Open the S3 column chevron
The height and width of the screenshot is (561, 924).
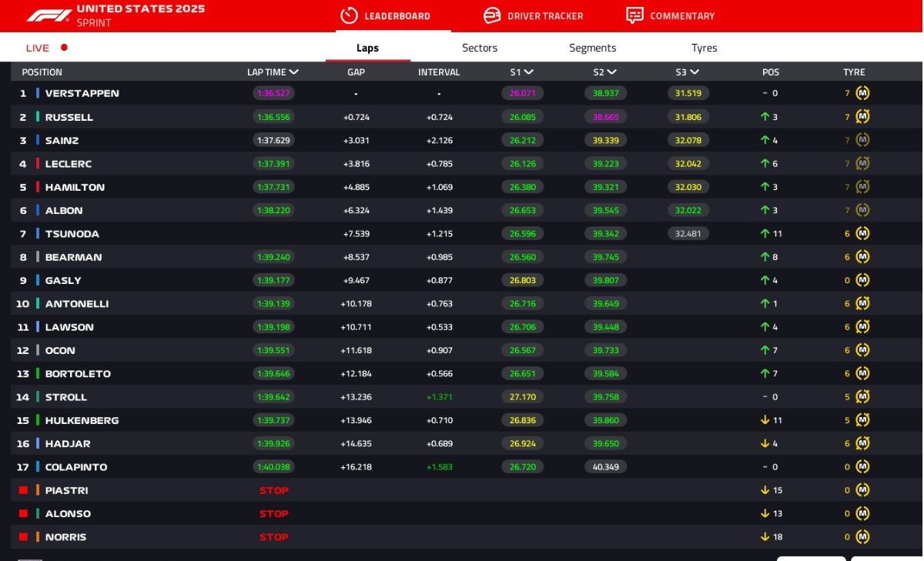pos(695,72)
